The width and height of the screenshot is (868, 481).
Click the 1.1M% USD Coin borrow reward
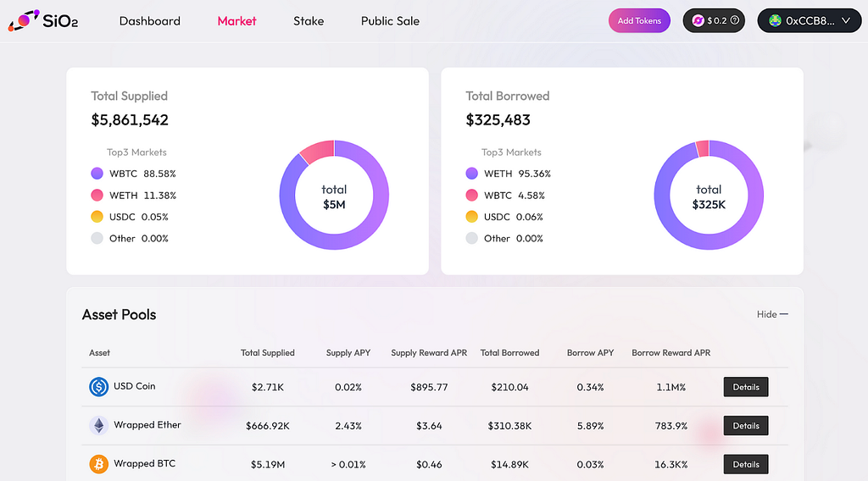click(x=671, y=387)
